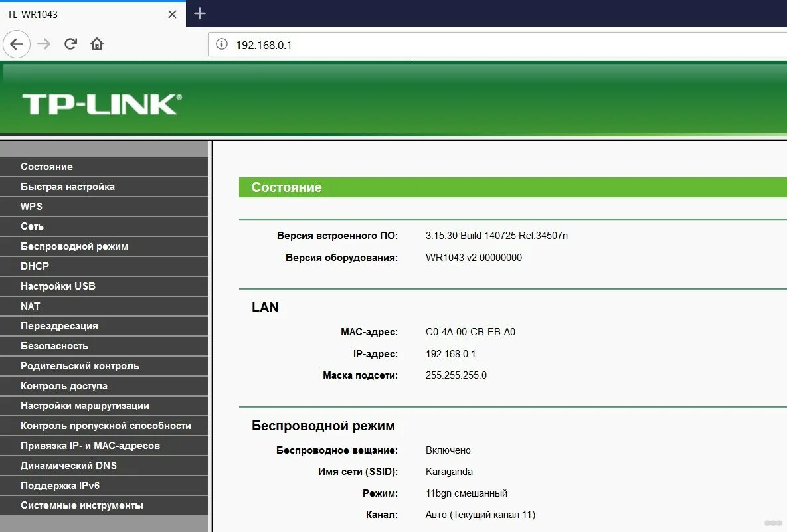Image resolution: width=787 pixels, height=532 pixels.
Task: Open Состояние in the sidebar menu
Action: tap(104, 167)
